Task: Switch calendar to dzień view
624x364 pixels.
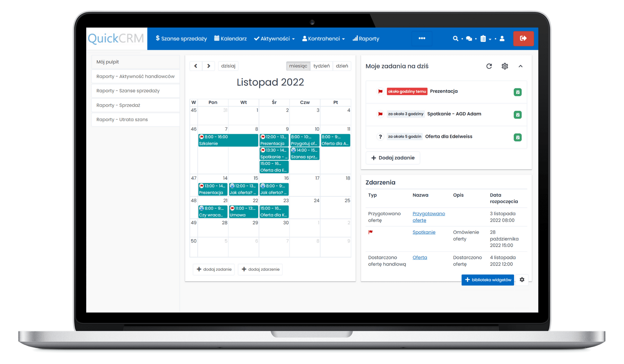Action: click(342, 66)
